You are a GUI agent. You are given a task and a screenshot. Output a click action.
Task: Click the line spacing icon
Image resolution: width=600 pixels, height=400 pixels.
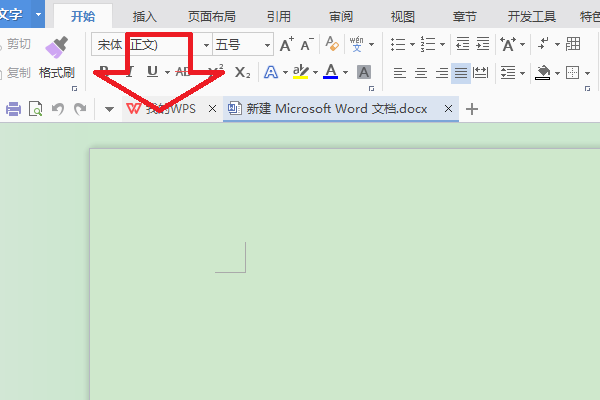(x=508, y=72)
